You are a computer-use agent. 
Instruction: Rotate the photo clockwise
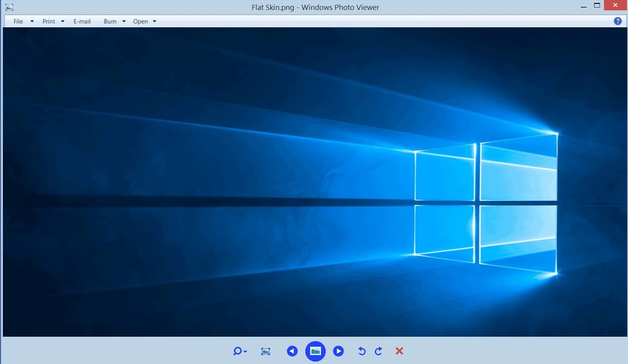pos(378,351)
